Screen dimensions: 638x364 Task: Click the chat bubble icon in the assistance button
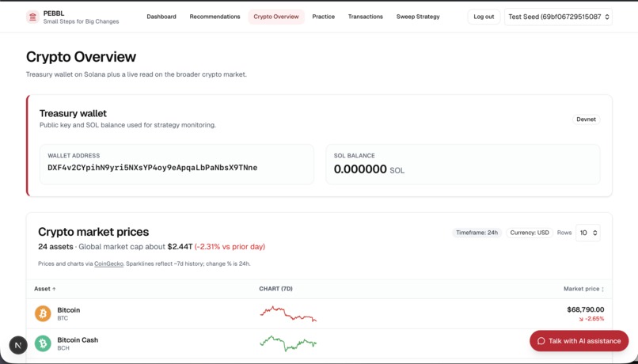coord(541,341)
